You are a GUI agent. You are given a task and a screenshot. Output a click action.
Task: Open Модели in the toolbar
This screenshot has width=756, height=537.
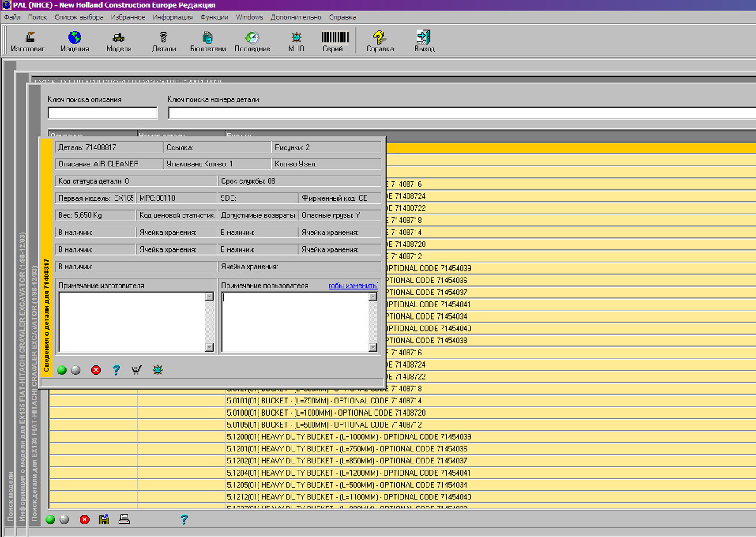pyautogui.click(x=119, y=41)
